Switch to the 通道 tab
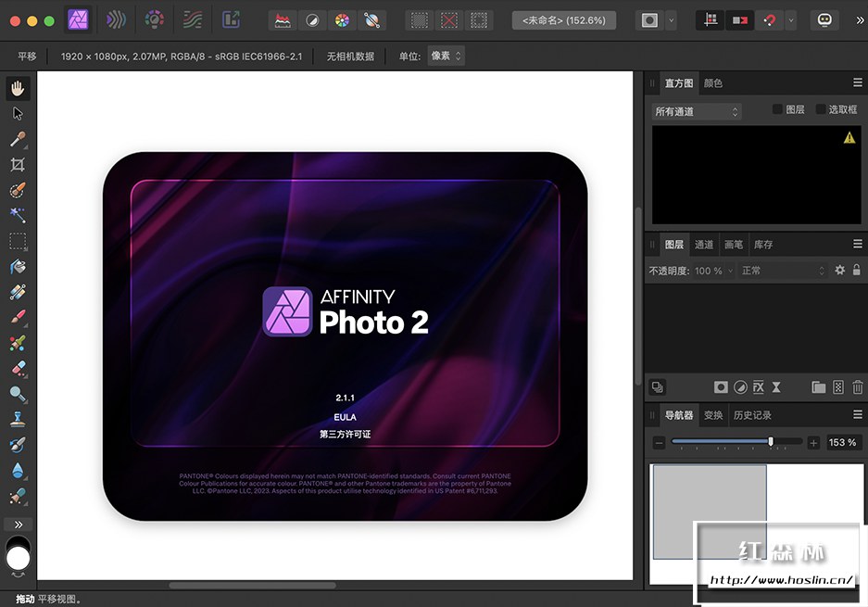This screenshot has width=868, height=607. 704,245
